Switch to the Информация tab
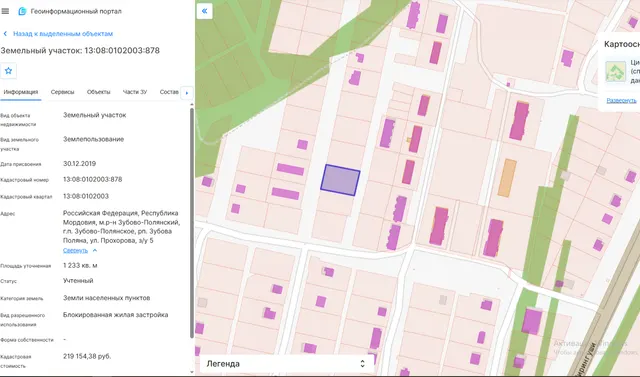The width and height of the screenshot is (640, 377). point(21,92)
